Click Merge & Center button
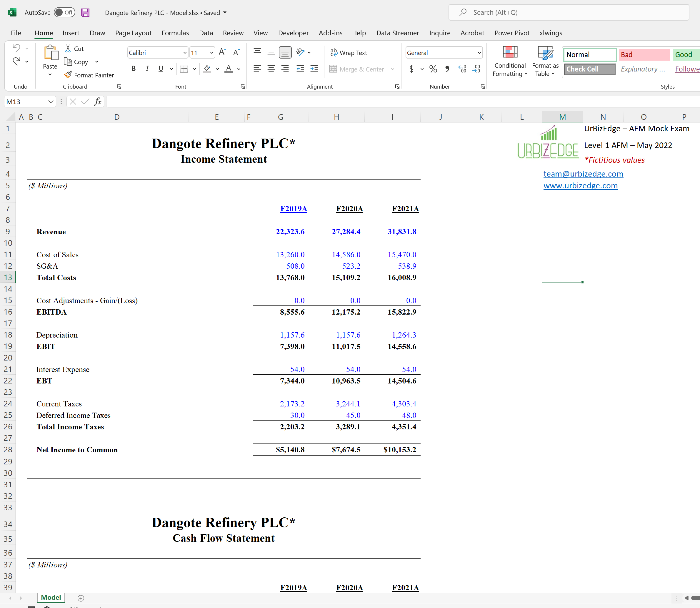Viewport: 700px width, 608px height. click(x=357, y=69)
